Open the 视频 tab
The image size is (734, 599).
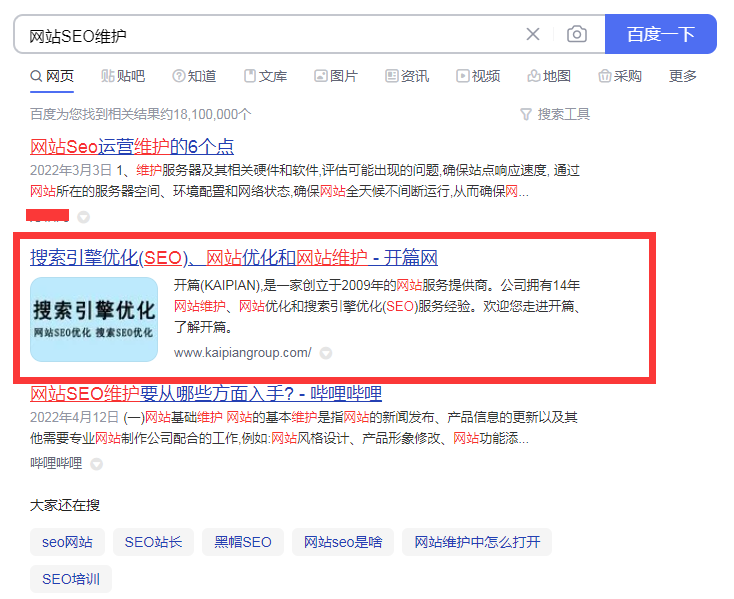[478, 76]
